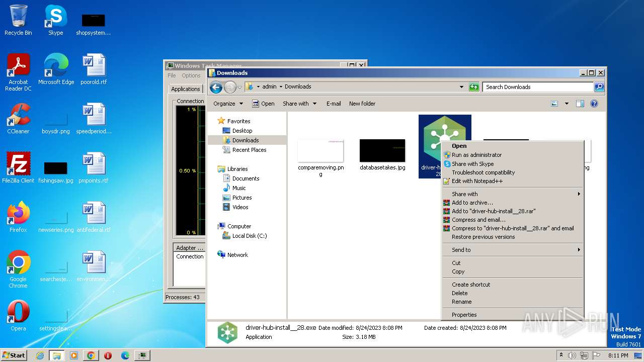Select antifederal.rtf file on desktop
This screenshot has height=362, width=644.
coord(94,217)
